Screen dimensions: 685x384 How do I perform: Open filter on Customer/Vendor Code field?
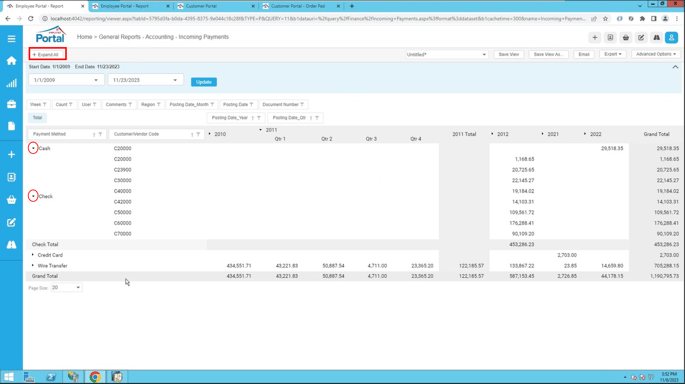point(198,135)
